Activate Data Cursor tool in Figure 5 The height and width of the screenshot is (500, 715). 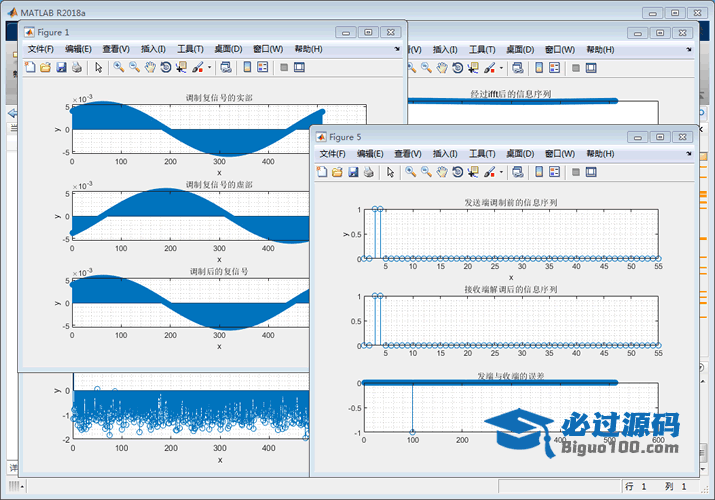pos(473,173)
